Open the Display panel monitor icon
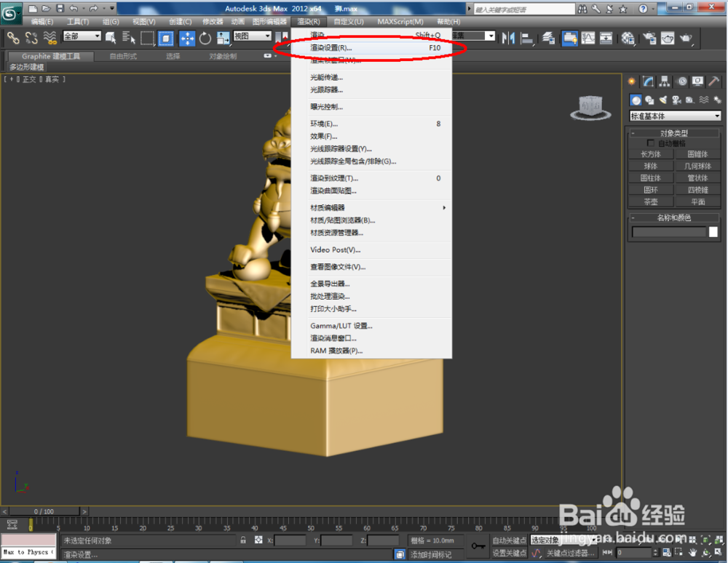Image resolution: width=728 pixels, height=563 pixels. click(x=697, y=81)
